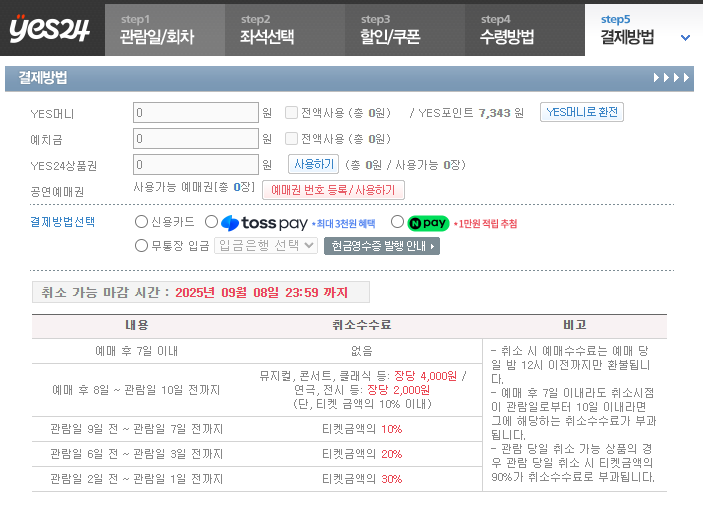This screenshot has width=703, height=510.
Task: Go to step2 좌석선택 tab
Action: [x=285, y=30]
